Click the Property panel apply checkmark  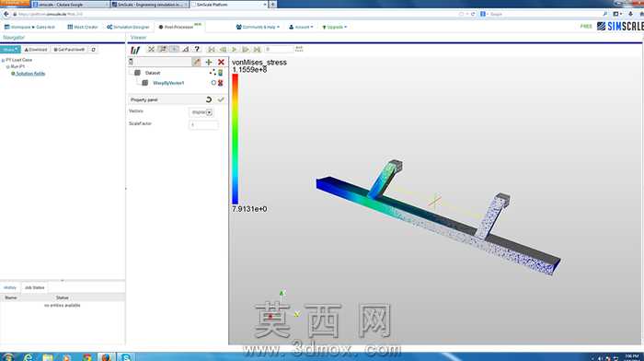tap(221, 99)
